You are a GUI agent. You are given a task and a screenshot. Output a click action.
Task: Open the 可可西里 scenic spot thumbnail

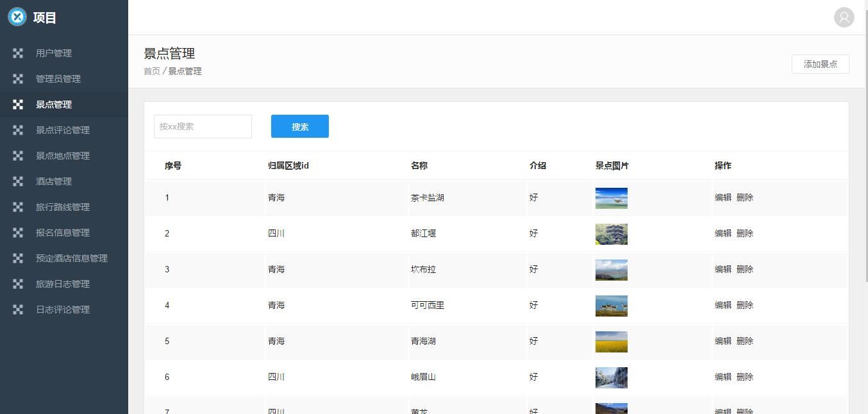pyautogui.click(x=611, y=306)
